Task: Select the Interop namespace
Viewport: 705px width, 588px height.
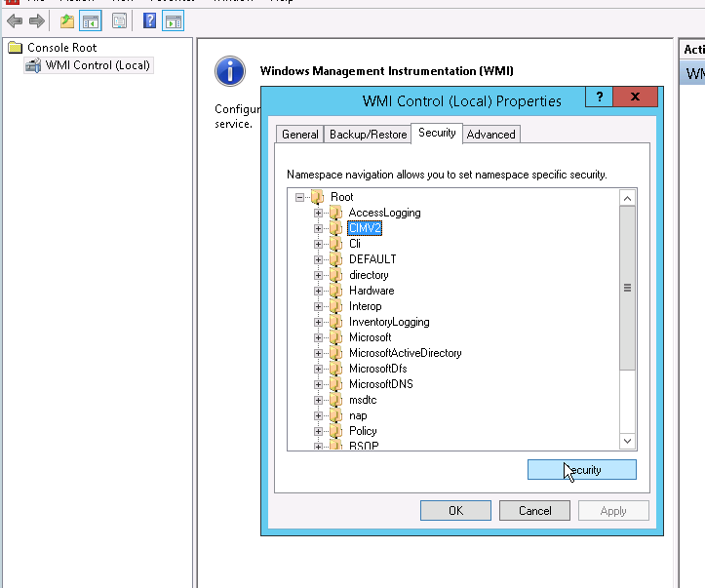Action: coord(365,306)
